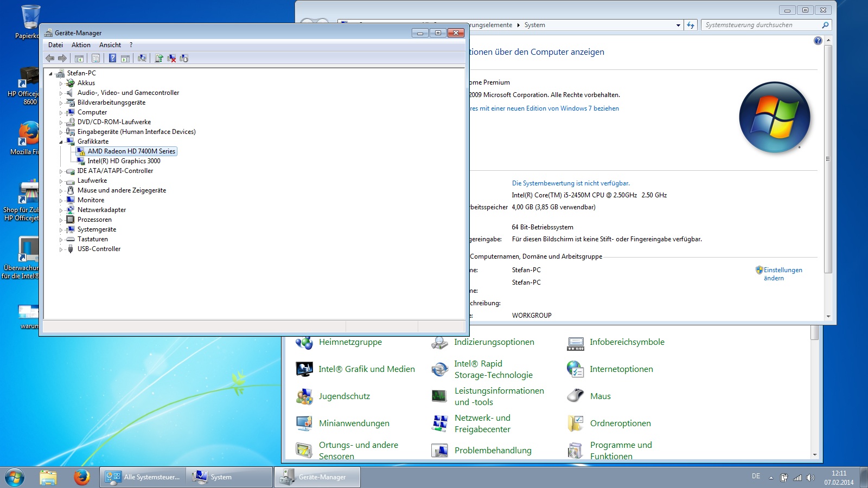Click the Disable device toolbar icon

point(184,59)
